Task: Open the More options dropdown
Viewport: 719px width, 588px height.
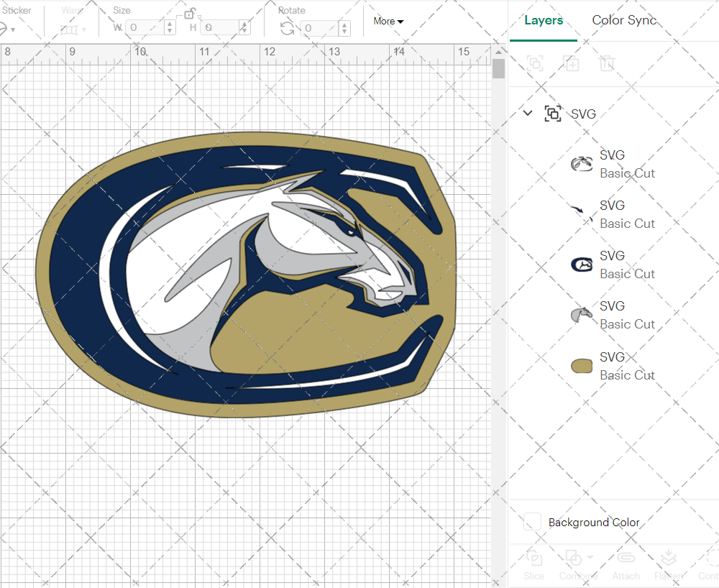Action: coord(388,22)
